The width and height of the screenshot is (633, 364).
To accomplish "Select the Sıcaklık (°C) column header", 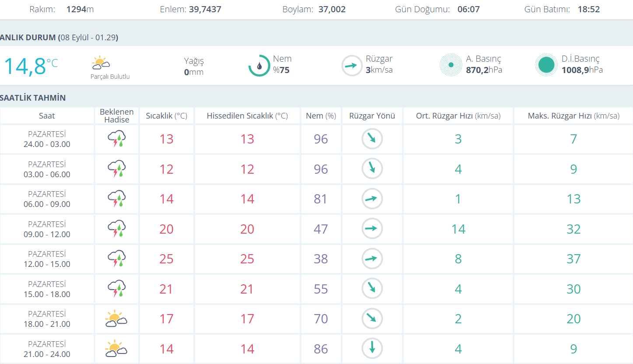I will pos(166,116).
